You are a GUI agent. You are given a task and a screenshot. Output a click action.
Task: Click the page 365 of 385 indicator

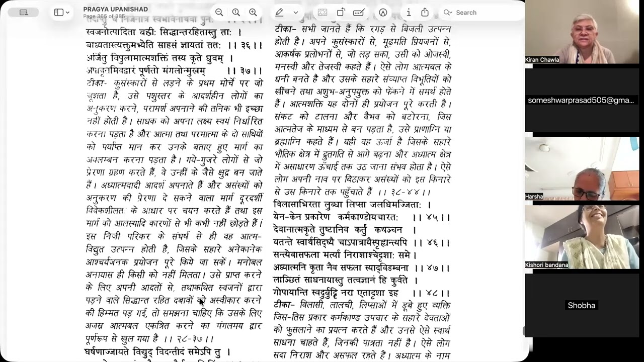click(x=103, y=17)
